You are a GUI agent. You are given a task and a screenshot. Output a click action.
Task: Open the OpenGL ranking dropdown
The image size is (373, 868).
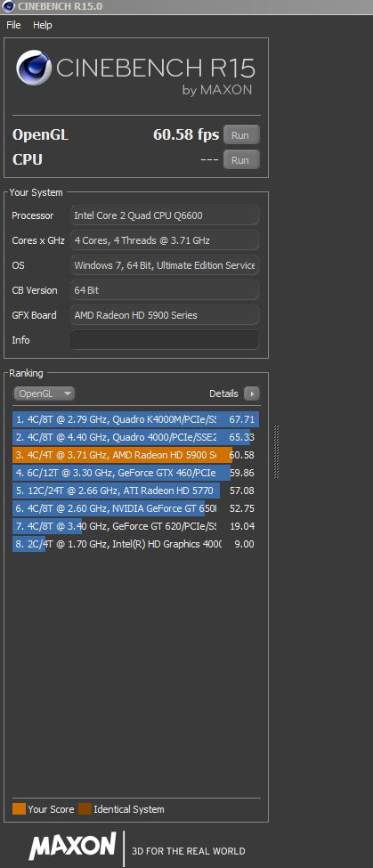44,393
